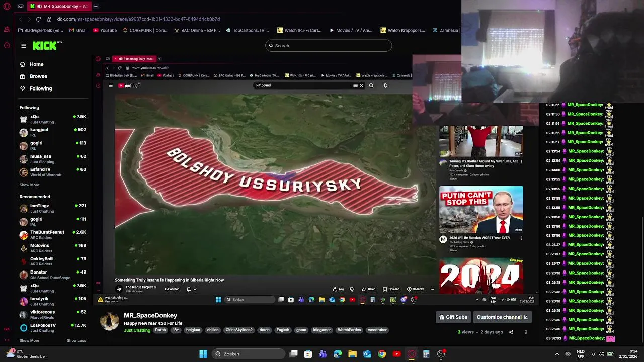Click the magnifier search icon in streamed YouTube
Image resolution: width=644 pixels, height=362 pixels.
(x=371, y=85)
